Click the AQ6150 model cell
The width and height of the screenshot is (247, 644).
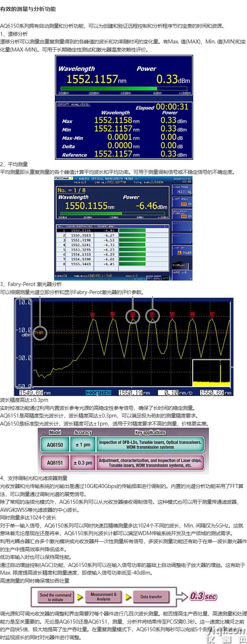tap(55, 445)
